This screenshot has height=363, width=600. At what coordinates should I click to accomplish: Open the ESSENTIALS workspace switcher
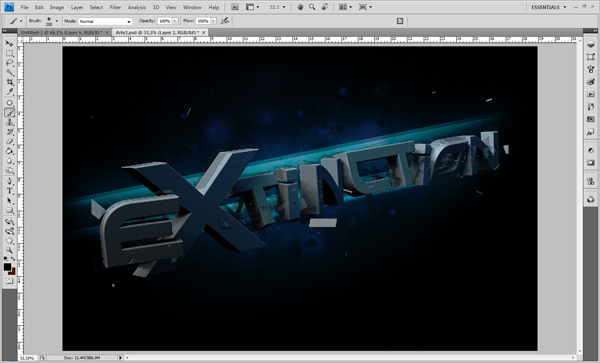pos(548,7)
